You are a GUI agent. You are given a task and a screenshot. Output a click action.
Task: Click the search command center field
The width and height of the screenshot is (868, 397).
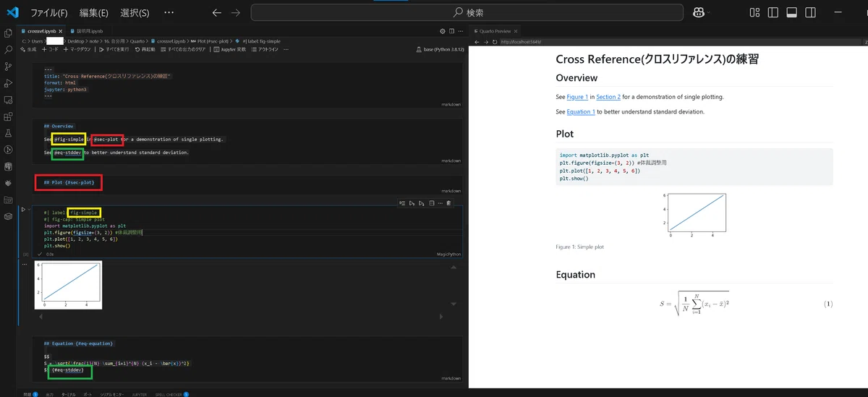pos(467,12)
